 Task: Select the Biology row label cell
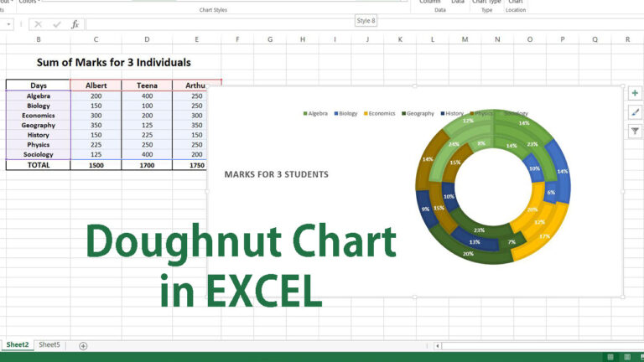(39, 106)
